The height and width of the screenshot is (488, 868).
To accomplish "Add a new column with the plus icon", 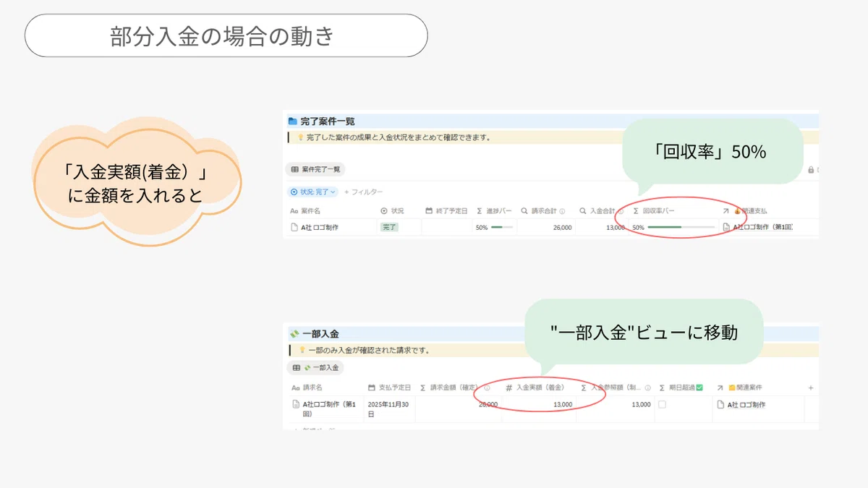I will pyautogui.click(x=811, y=388).
